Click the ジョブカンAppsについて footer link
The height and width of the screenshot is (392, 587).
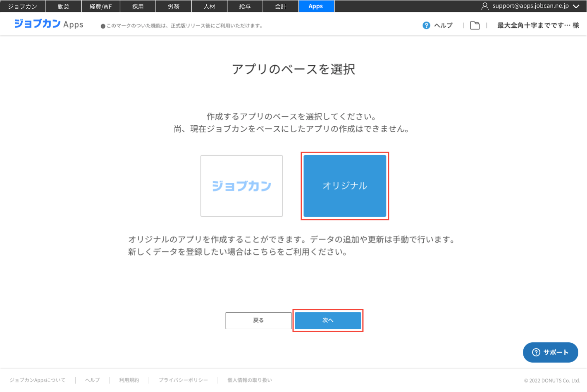[x=38, y=380]
